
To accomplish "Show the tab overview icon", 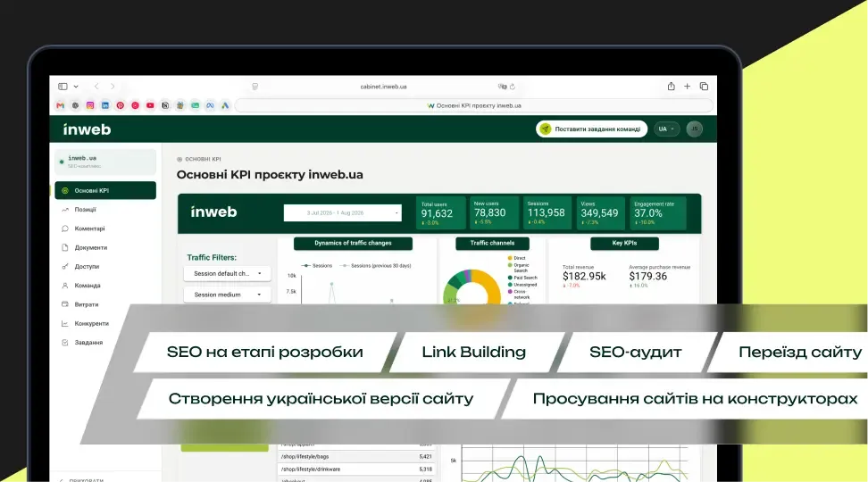I will point(704,87).
